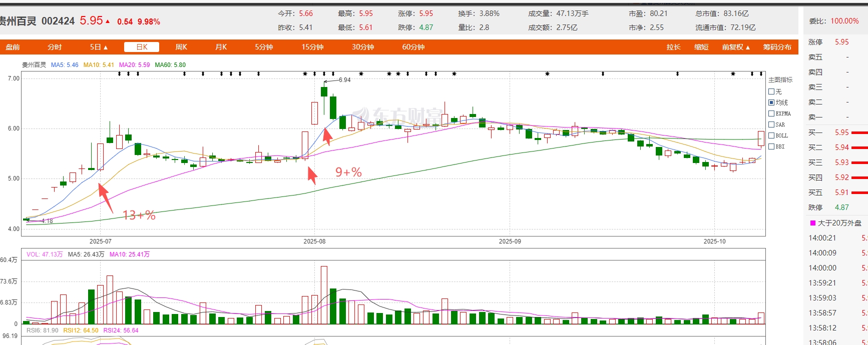
Task: Open the 筹码分布 chip distribution panel
Action: 777,47
